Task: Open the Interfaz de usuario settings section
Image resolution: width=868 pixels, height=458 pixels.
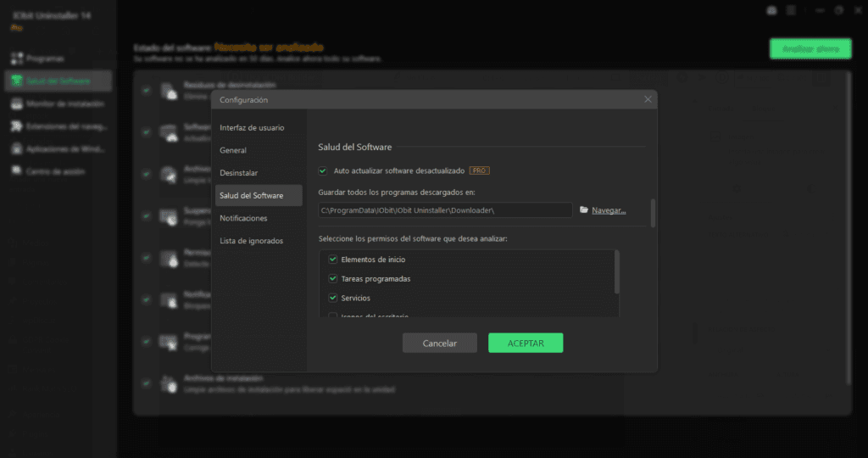Action: (x=259, y=127)
